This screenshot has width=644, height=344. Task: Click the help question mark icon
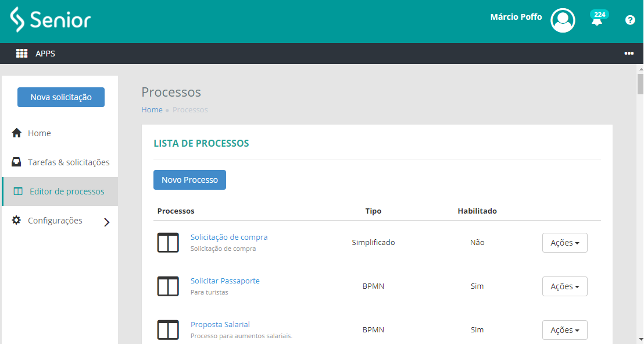(629, 20)
